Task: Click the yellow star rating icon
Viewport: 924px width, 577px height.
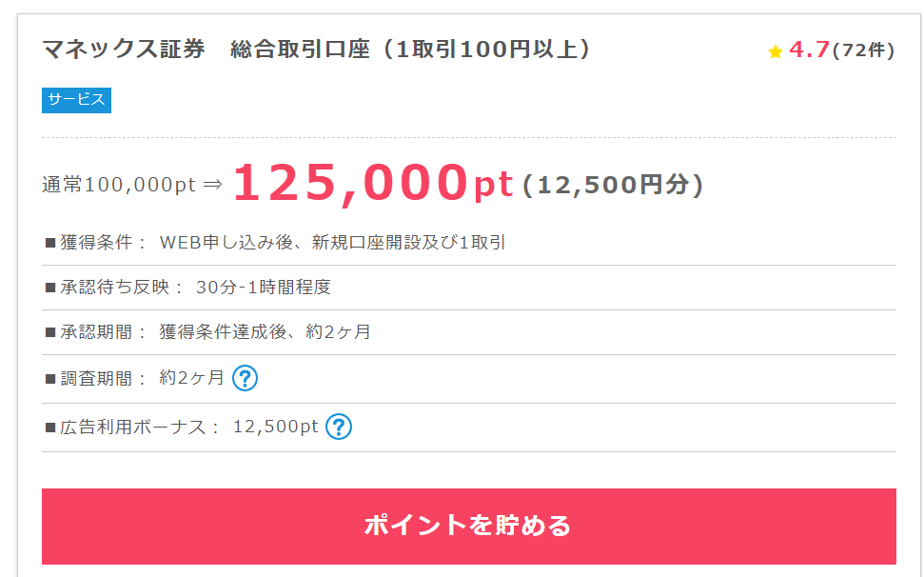Action: [775, 51]
